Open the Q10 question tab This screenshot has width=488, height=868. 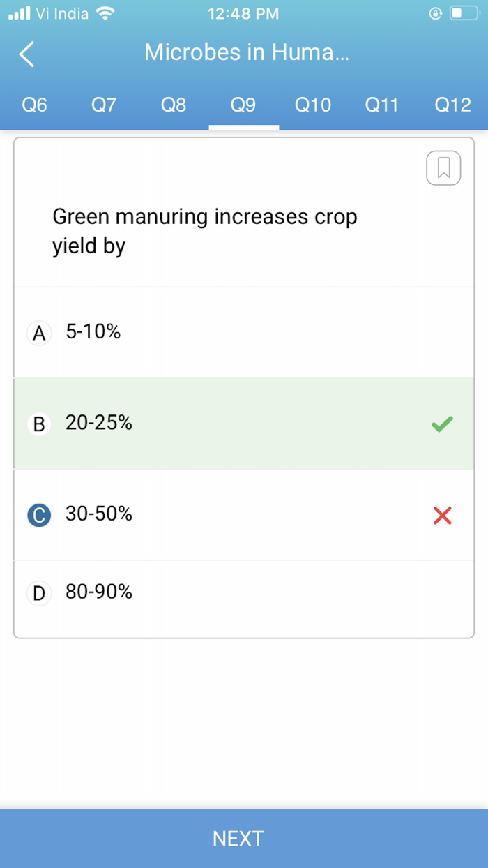pos(313,105)
